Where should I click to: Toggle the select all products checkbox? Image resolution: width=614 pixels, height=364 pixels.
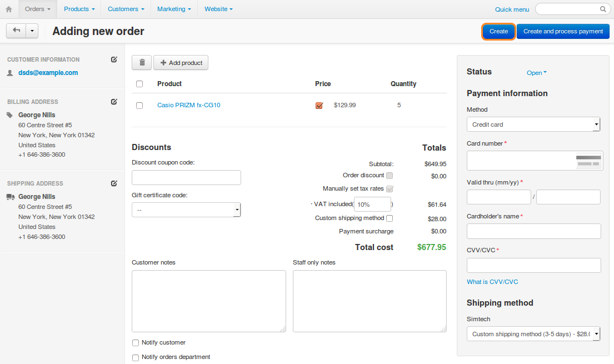[x=139, y=84]
